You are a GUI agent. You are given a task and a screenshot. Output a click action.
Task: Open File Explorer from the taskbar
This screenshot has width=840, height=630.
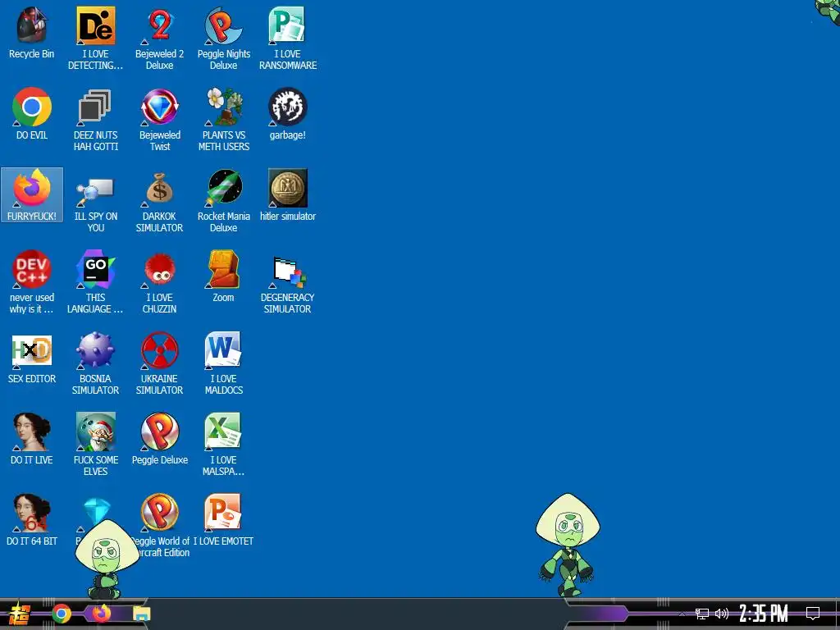142,614
